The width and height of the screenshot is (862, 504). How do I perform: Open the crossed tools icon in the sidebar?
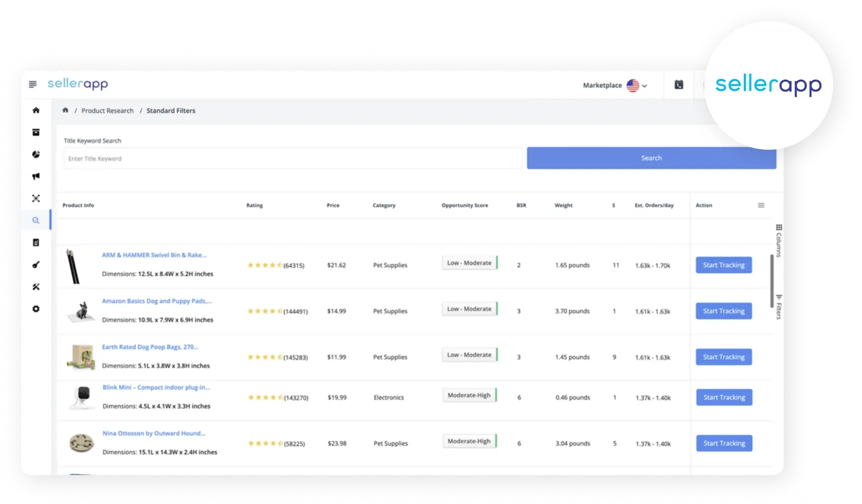(x=36, y=287)
